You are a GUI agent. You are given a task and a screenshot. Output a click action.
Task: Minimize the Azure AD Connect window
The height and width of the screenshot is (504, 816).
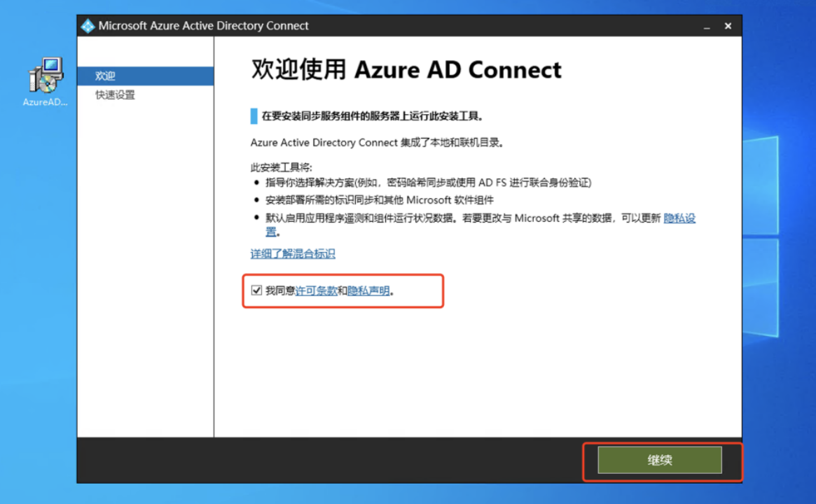[707, 26]
